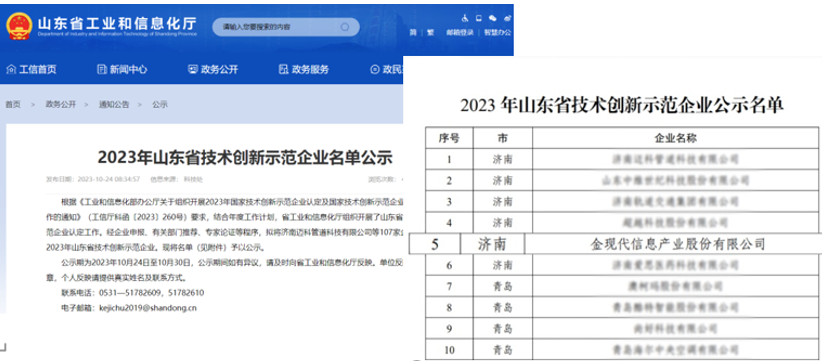Click 通知公告 in the breadcrumb

[114, 104]
